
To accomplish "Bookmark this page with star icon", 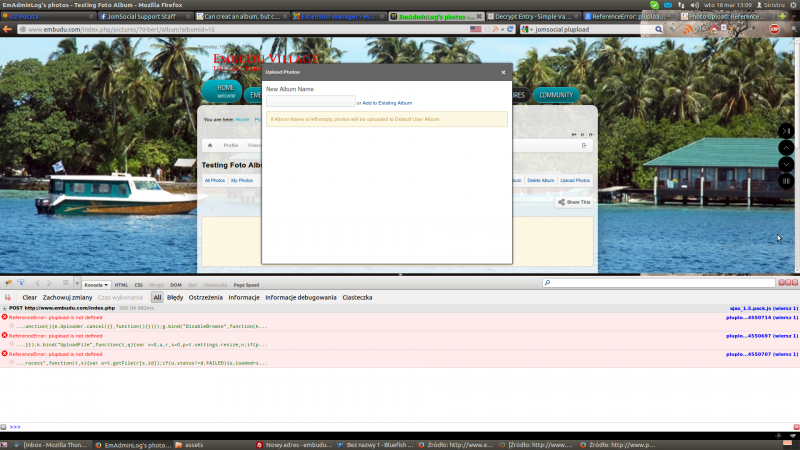I will click(487, 29).
